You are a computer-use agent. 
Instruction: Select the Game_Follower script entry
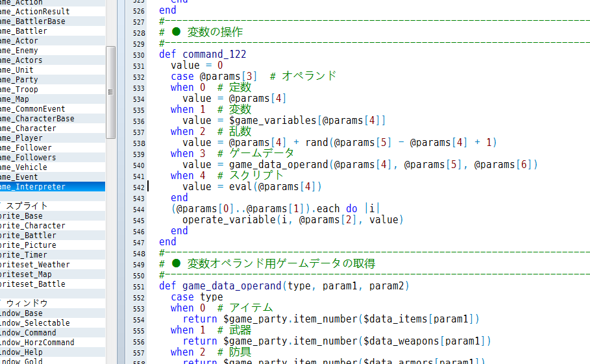(53, 148)
